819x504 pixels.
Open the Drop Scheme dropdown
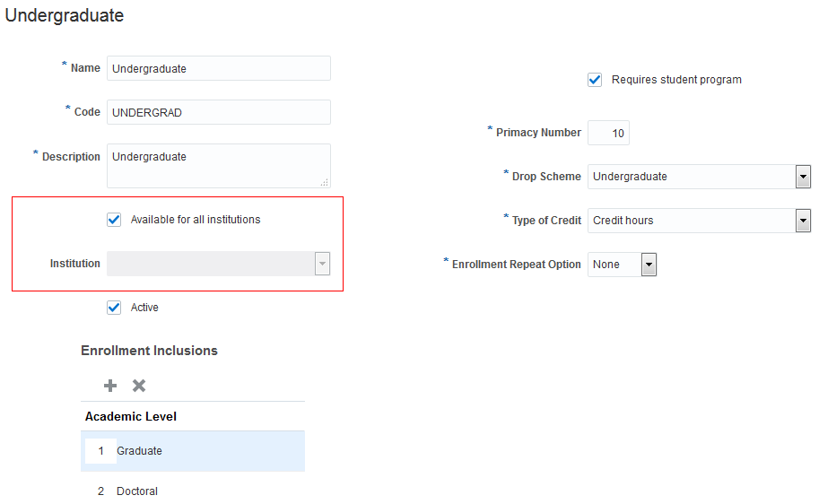(803, 177)
